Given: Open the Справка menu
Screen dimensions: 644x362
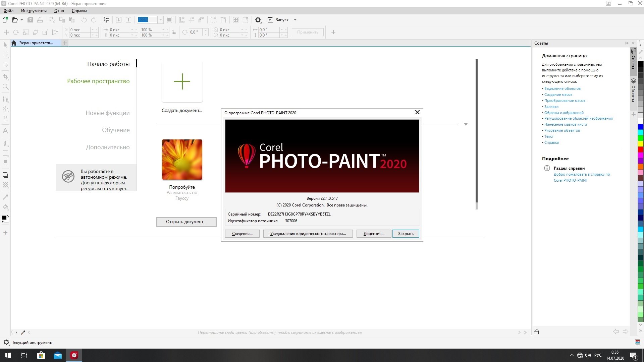Looking at the screenshot, I should (79, 11).
